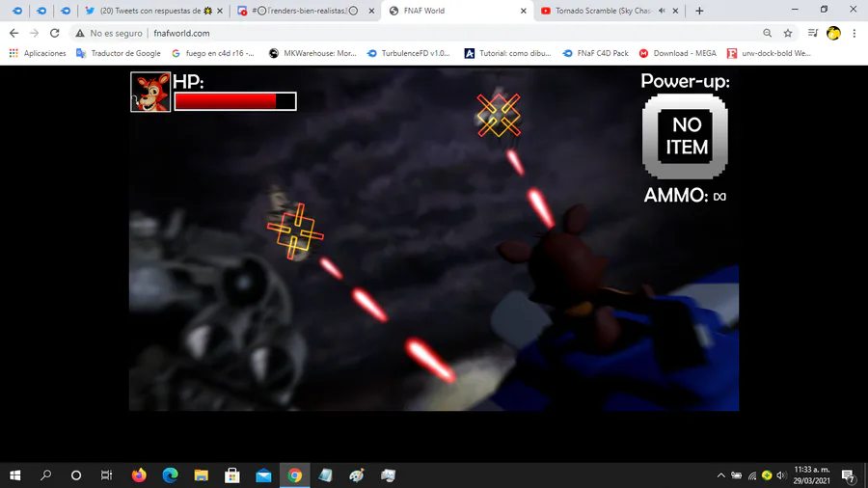The image size is (868, 488).
Task: Close the Twitter tab
Action: click(220, 11)
